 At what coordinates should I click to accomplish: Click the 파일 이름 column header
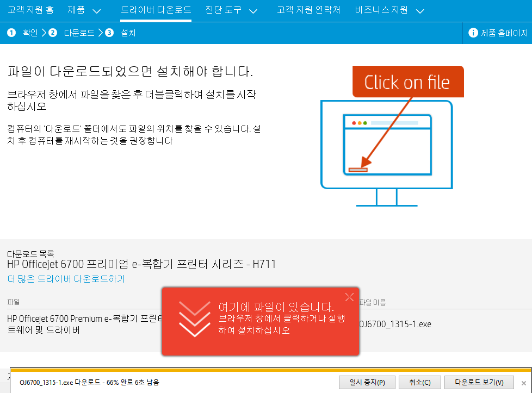pyautogui.click(x=373, y=302)
